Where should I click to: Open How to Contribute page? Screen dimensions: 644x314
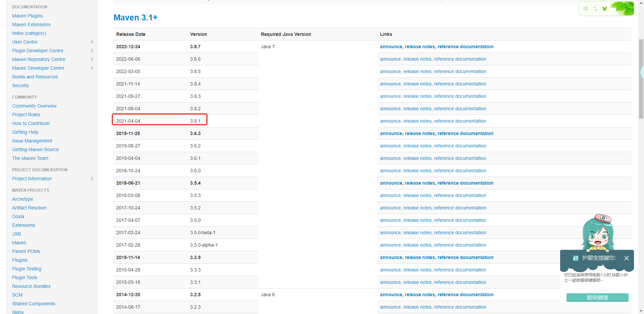coord(31,123)
